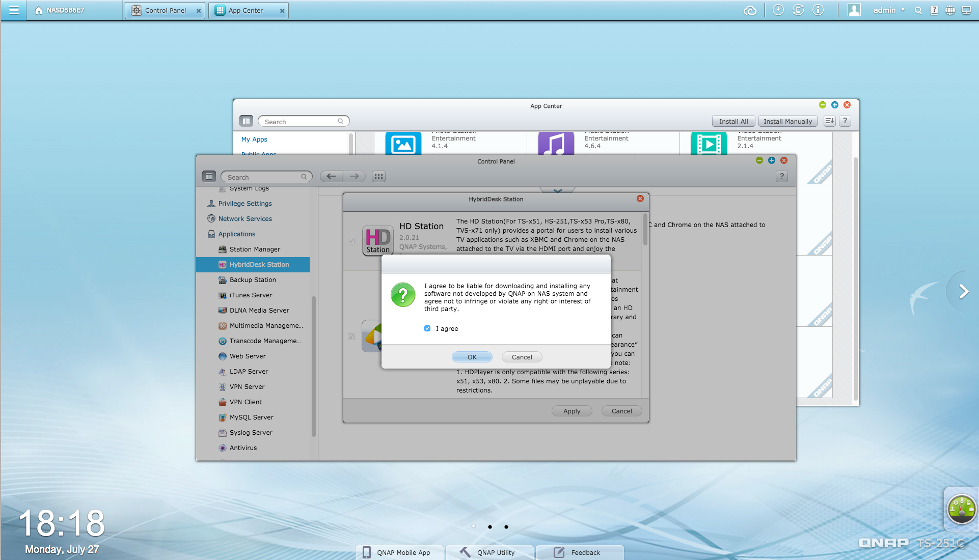Expand Privilege Settings in sidebar
Image resolution: width=979 pixels, height=560 pixels.
tap(253, 203)
